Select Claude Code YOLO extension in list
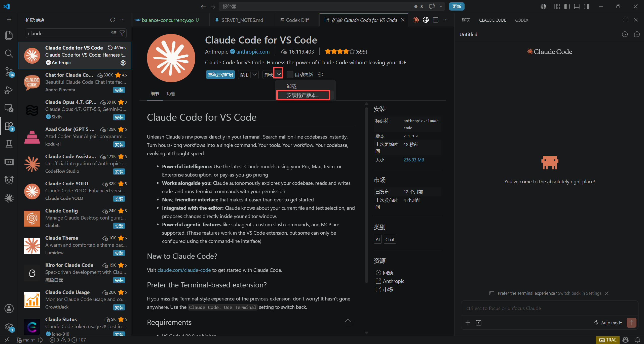Image resolution: width=644 pixels, height=344 pixels. 75,191
